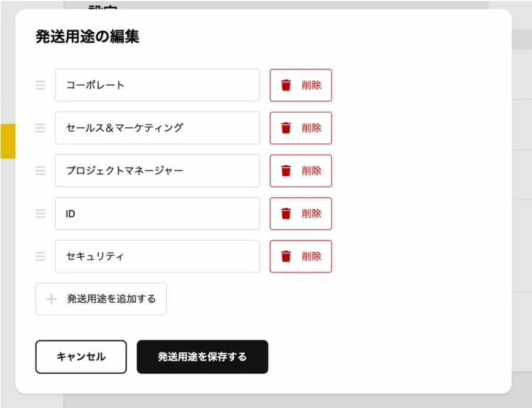This screenshot has height=408, width=532.
Task: Click the plus icon for adding a 発送用途
Action: (52, 299)
